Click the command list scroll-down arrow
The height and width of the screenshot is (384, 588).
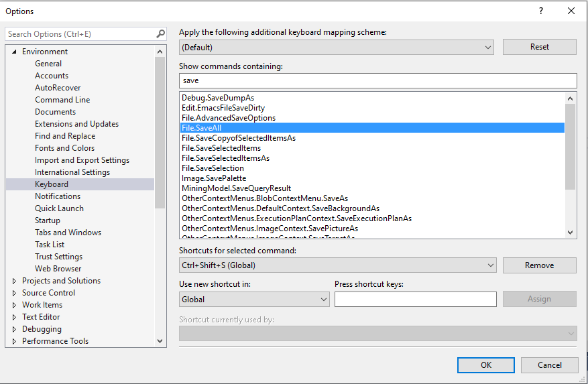click(570, 233)
